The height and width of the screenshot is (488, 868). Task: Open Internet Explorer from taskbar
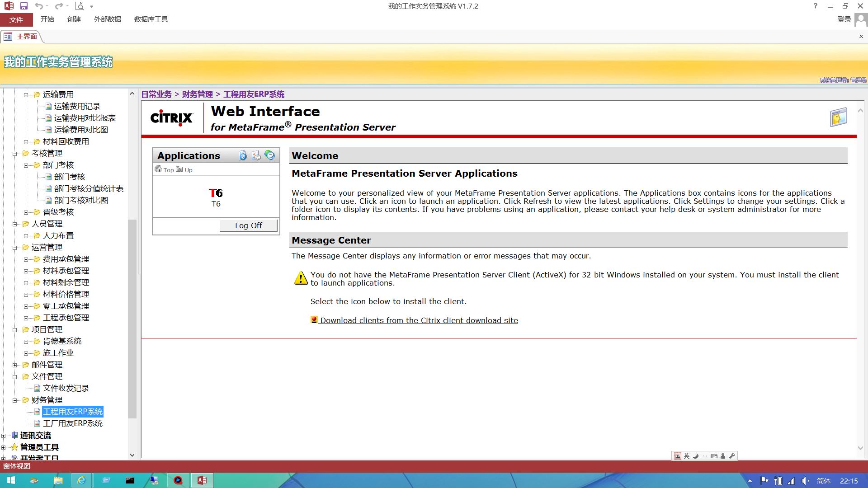[81, 480]
